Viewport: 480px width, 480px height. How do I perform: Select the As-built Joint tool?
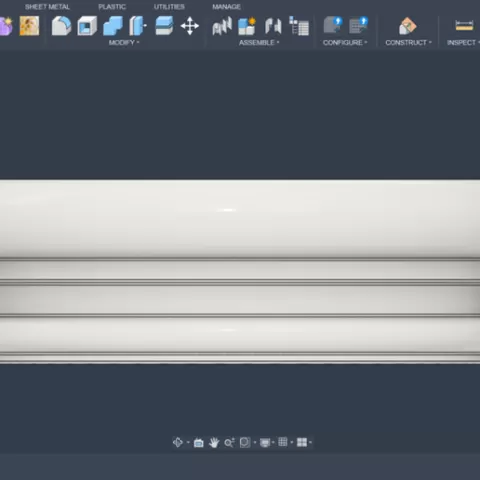(x=273, y=26)
